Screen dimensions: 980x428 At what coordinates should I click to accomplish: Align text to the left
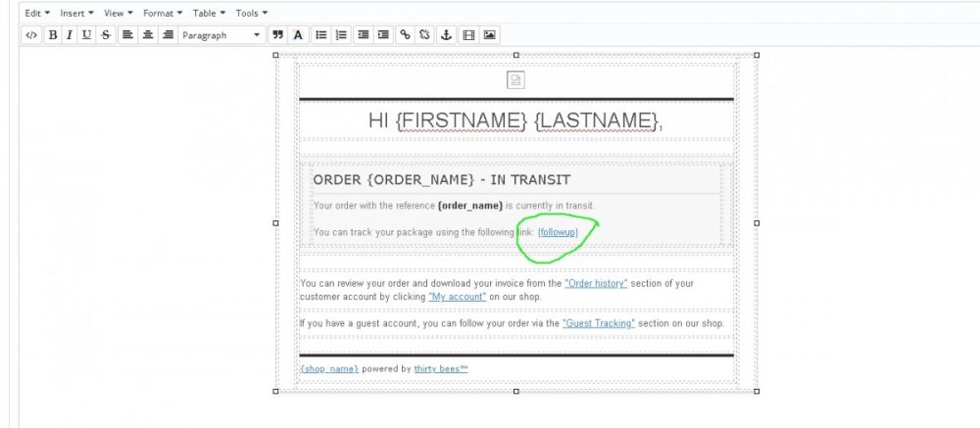coord(127,35)
